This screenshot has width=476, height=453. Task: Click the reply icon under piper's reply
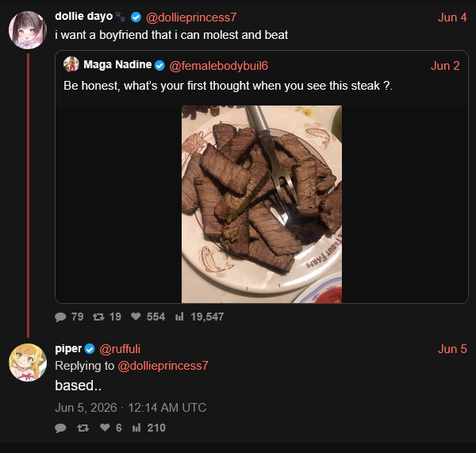click(60, 428)
